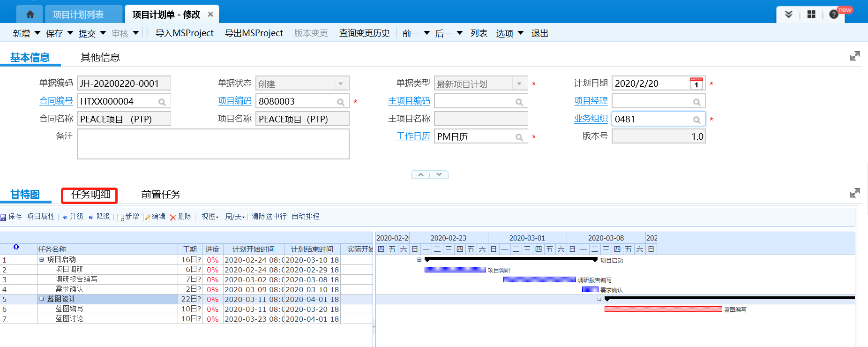Click the 降级 demote arrow icon

[x=91, y=217]
